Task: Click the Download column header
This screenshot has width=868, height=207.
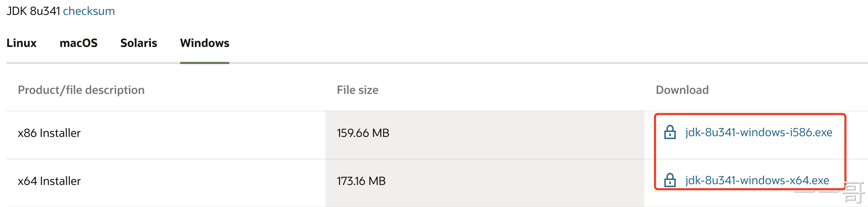Action: pos(682,90)
